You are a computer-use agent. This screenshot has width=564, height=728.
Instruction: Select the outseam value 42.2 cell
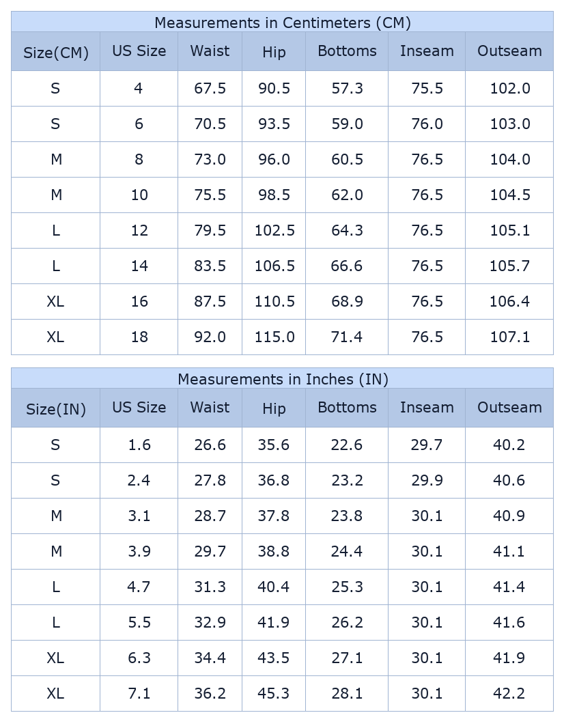[509, 694]
